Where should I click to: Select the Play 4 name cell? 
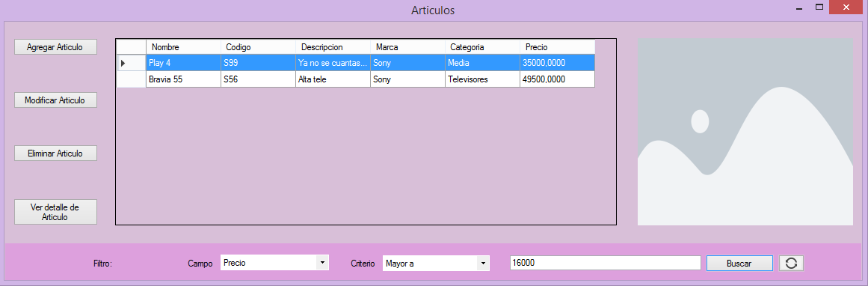[x=183, y=63]
